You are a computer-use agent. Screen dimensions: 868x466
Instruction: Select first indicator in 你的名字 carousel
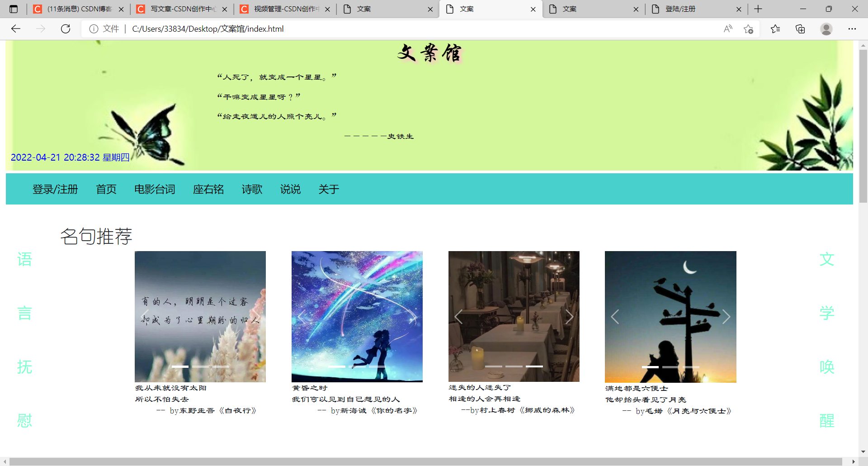tap(337, 366)
